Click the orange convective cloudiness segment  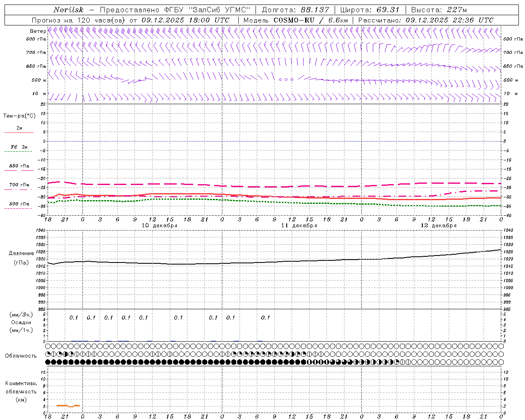tap(68, 406)
